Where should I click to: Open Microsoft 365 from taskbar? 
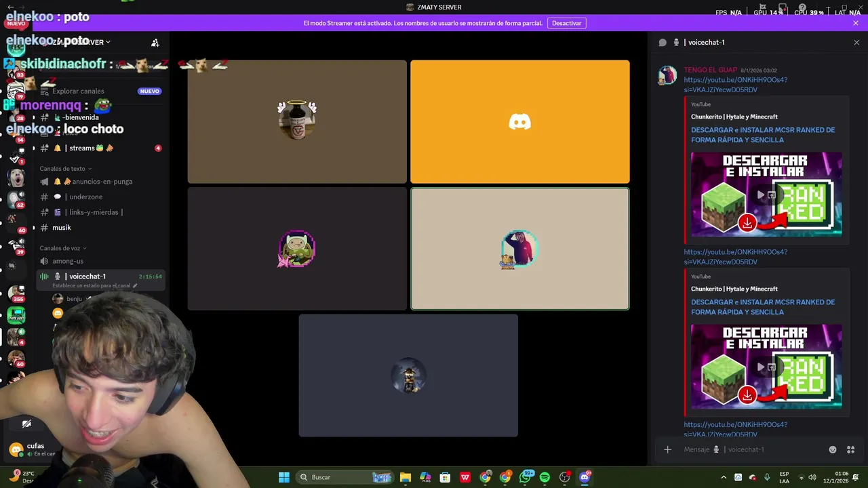pos(425,477)
